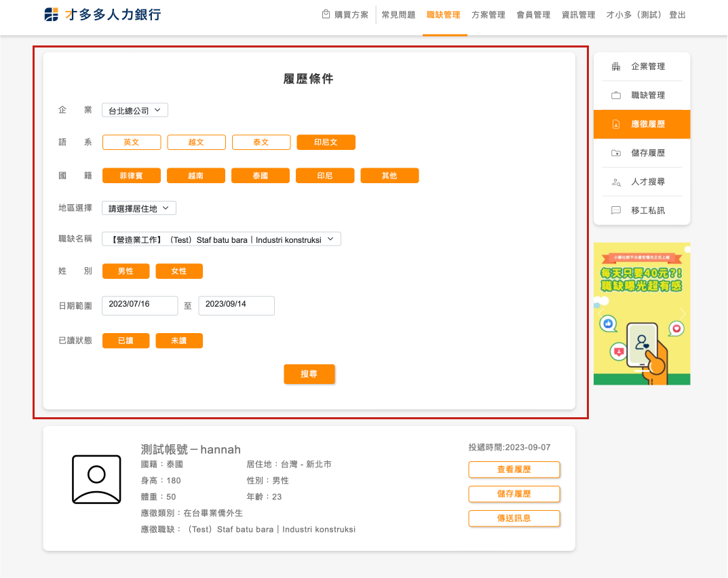Screen dimensions: 728x578
Task: Open 方案管理 in the top navigation
Action: (488, 15)
